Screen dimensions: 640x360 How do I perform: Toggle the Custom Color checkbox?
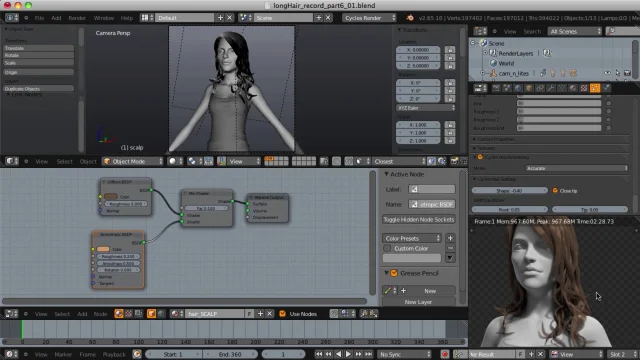pos(387,248)
